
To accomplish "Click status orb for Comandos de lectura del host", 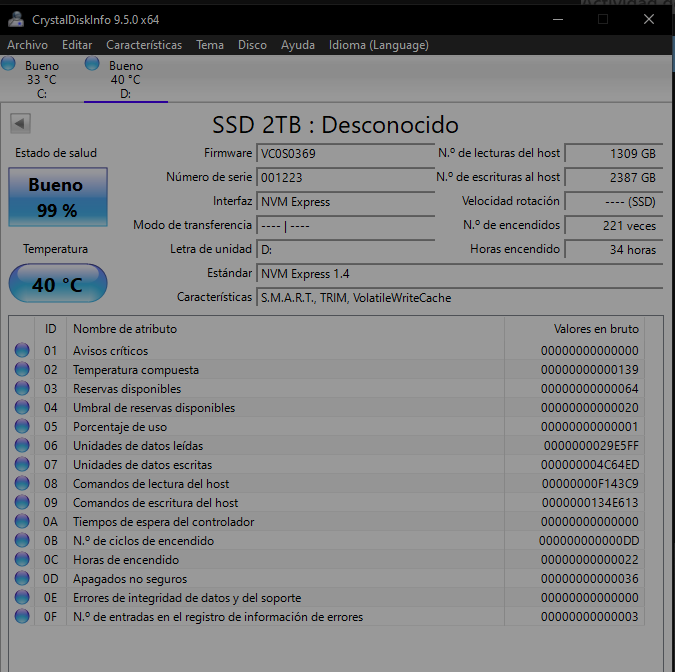I will click(22, 483).
